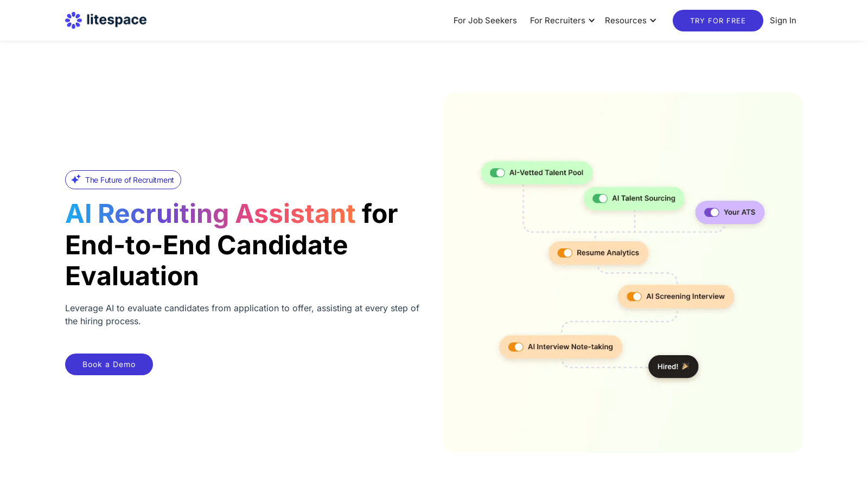Disable the AI Screening Interview toggle
Image resolution: width=868 pixels, height=488 pixels.
(634, 297)
